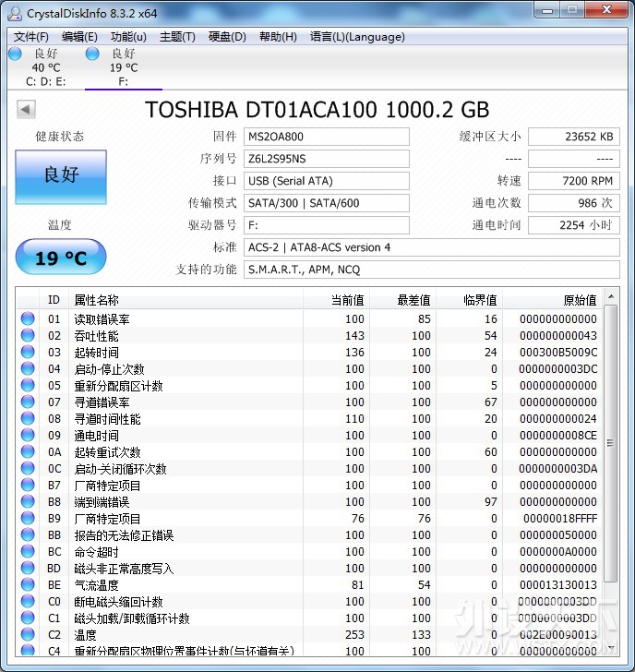Click the drive letter field F:
This screenshot has width=635, height=672.
pos(327,225)
